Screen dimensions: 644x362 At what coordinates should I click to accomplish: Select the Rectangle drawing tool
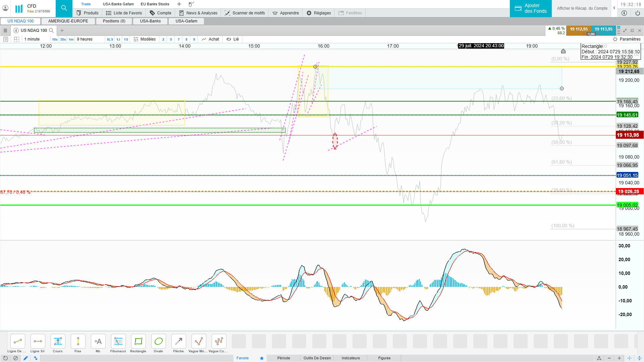(138, 342)
